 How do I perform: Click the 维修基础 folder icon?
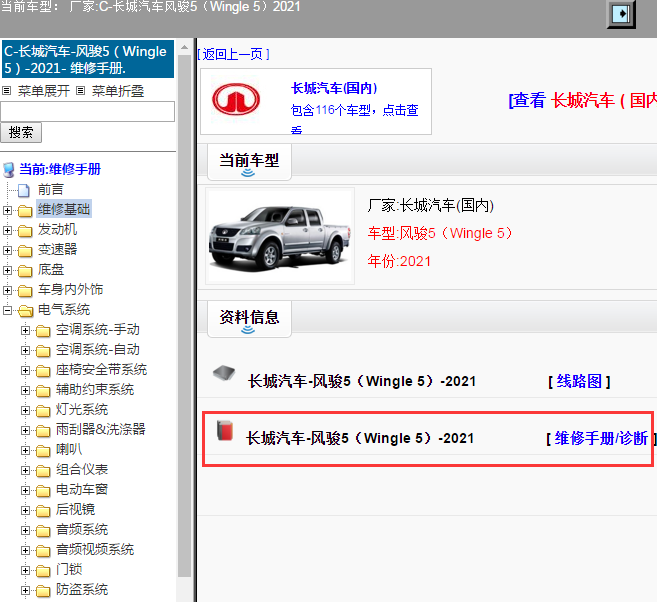coord(25,210)
